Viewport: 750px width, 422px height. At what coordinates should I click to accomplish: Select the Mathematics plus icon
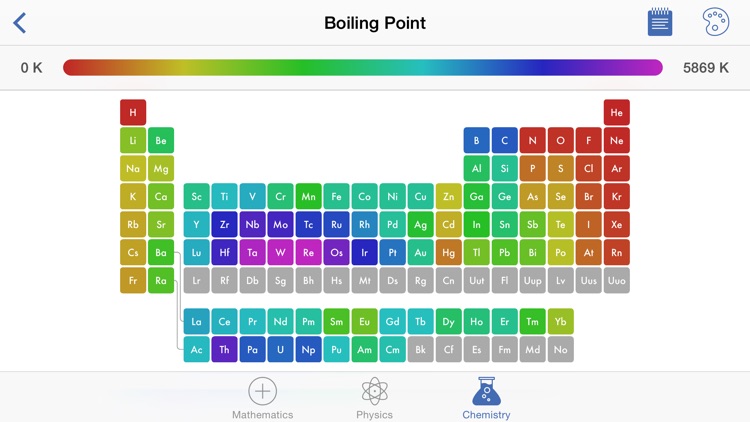pyautogui.click(x=262, y=391)
